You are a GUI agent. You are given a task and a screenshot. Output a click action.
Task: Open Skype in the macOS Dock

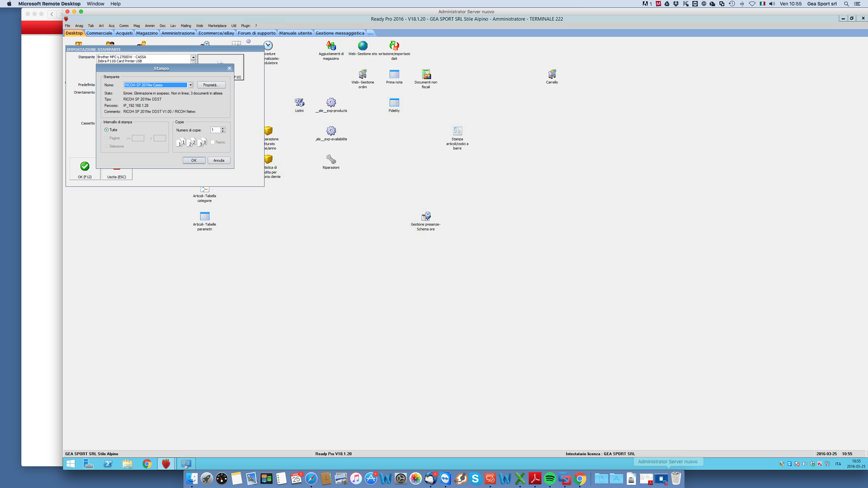click(x=475, y=479)
